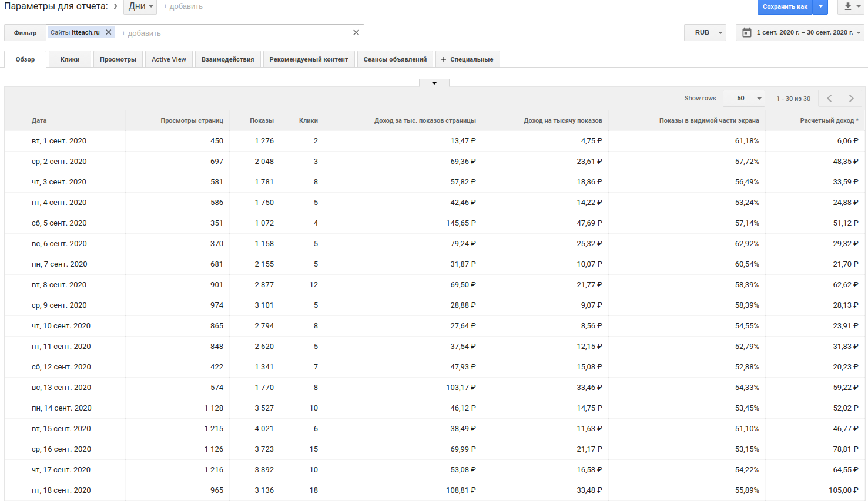
Task: Click impression RPM value 33,46 ₽
Action: point(589,388)
